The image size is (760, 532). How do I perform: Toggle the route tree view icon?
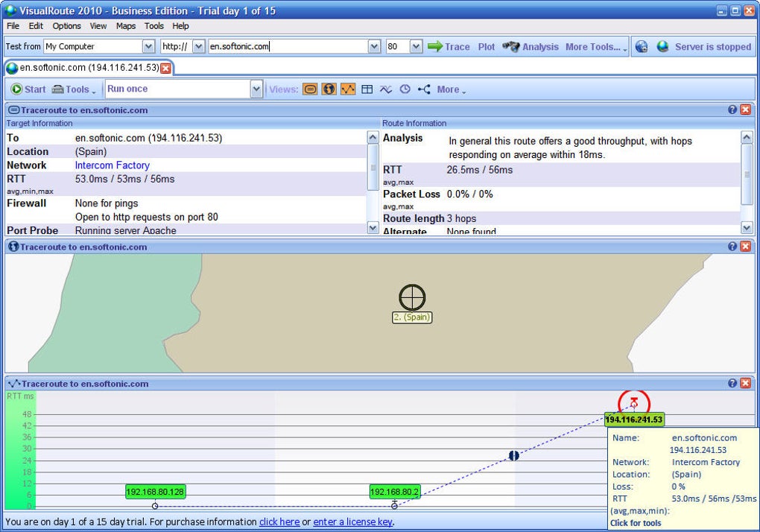[424, 89]
